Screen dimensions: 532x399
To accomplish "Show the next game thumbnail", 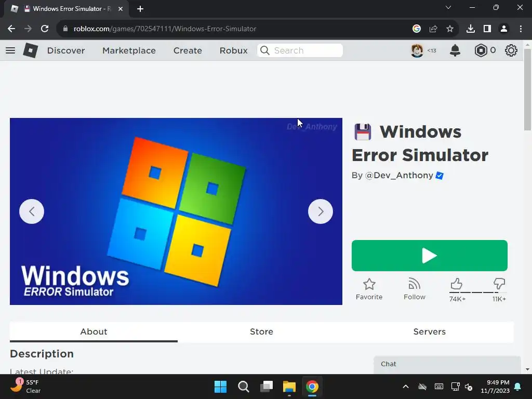I will [320, 211].
